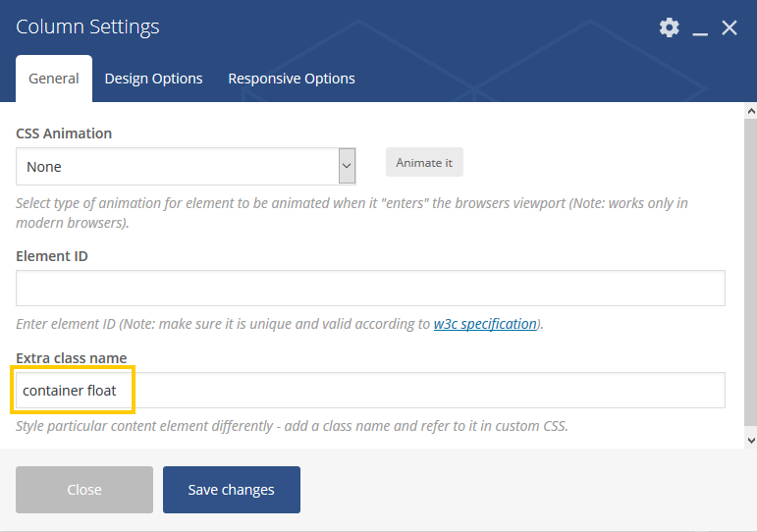
Task: Focus the Element ID text field
Action: 370,288
